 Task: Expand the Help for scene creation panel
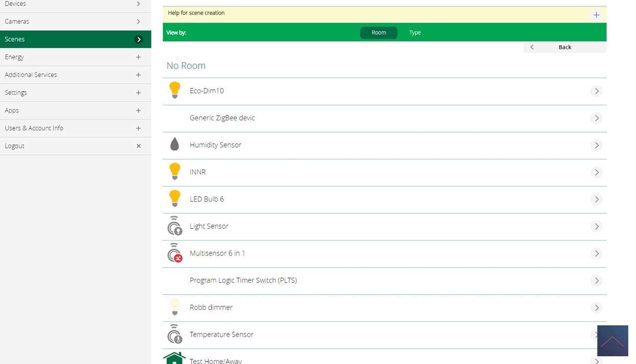596,15
